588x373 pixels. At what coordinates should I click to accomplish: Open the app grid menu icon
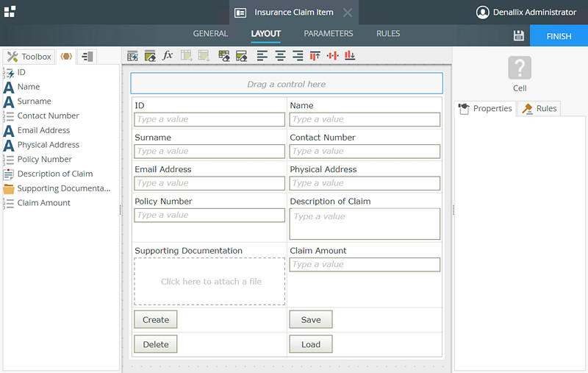[x=10, y=12]
